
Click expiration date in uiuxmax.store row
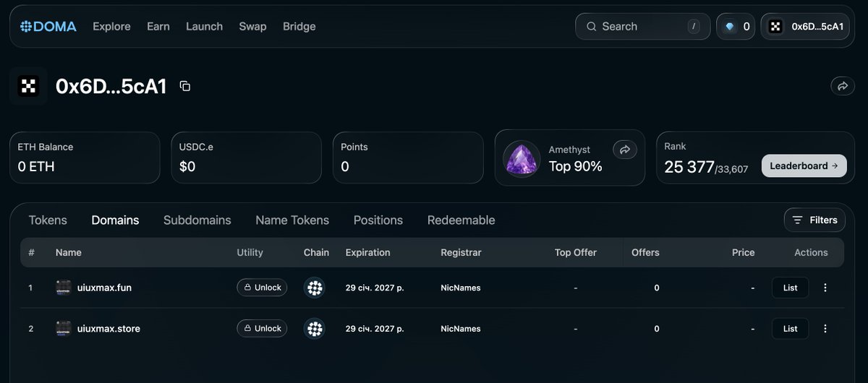coord(375,329)
